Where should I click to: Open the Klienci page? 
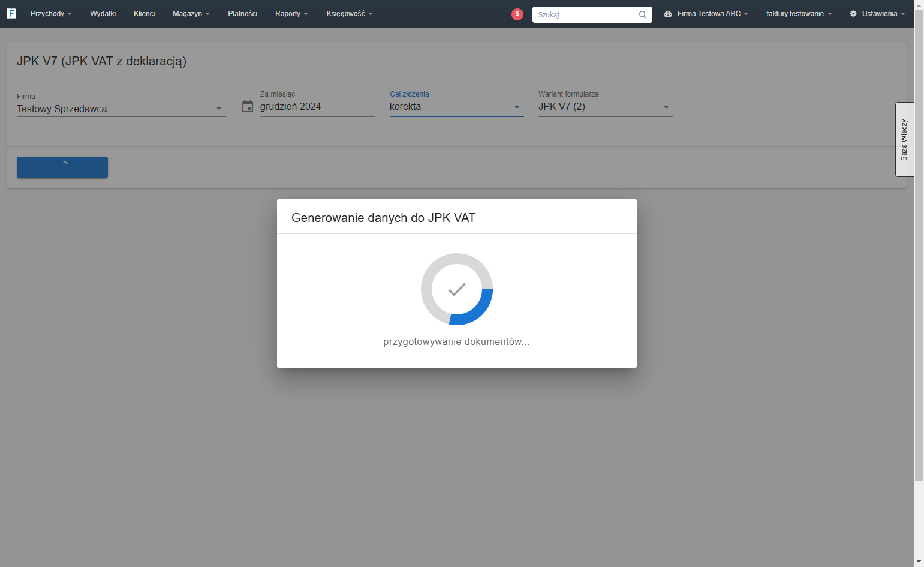click(145, 14)
